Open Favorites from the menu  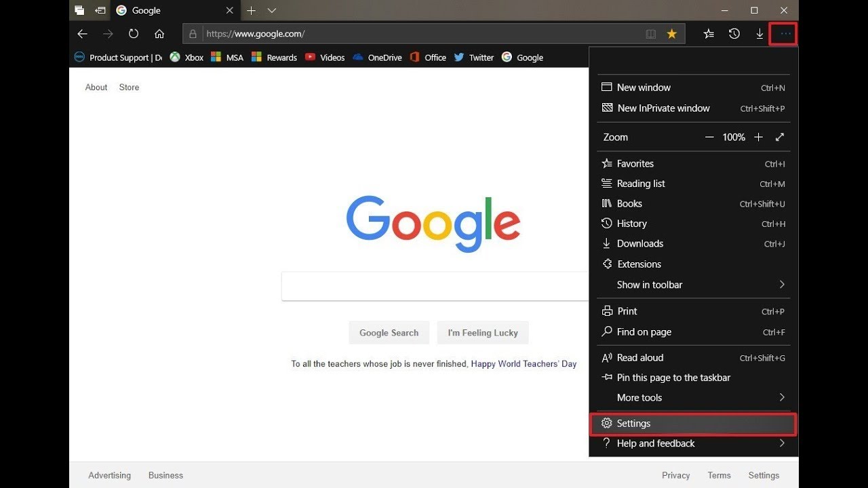(694, 163)
